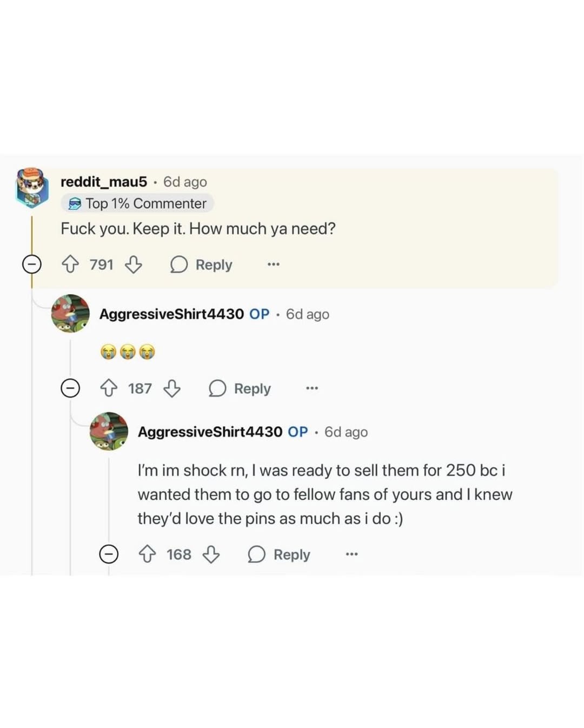Reply to reddit_mau5's comment
The image size is (584, 728).
point(201,264)
